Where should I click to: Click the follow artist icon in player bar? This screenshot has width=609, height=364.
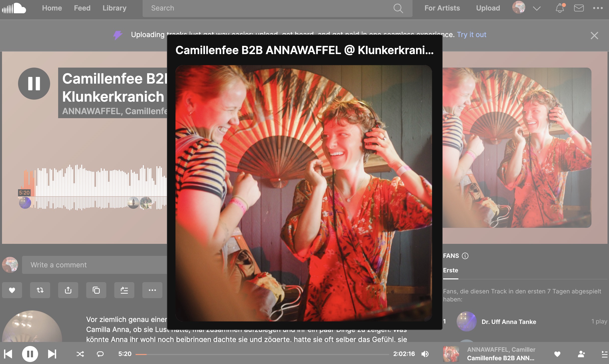coord(581,354)
